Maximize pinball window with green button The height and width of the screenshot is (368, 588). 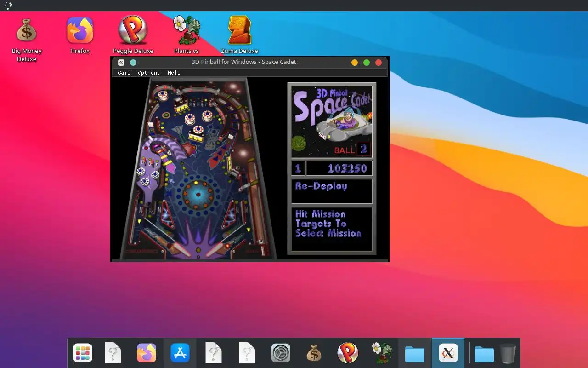[367, 63]
